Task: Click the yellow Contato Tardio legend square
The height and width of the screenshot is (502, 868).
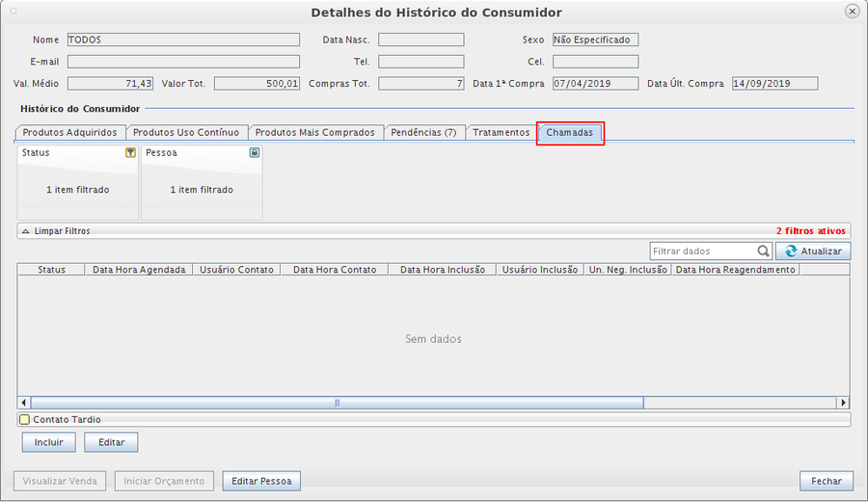Action: point(25,420)
